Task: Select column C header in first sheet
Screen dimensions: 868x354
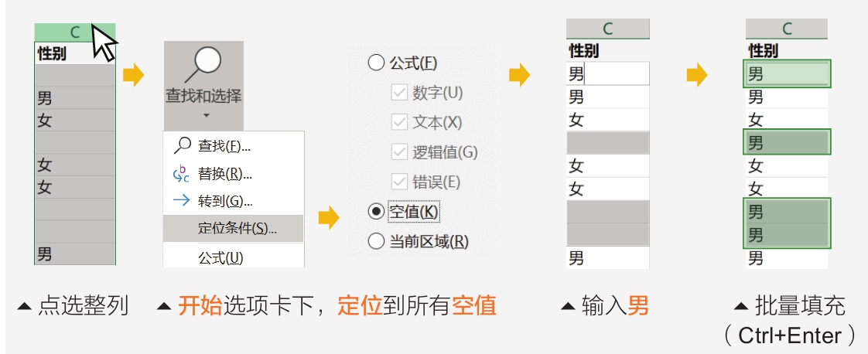Action: click(75, 32)
